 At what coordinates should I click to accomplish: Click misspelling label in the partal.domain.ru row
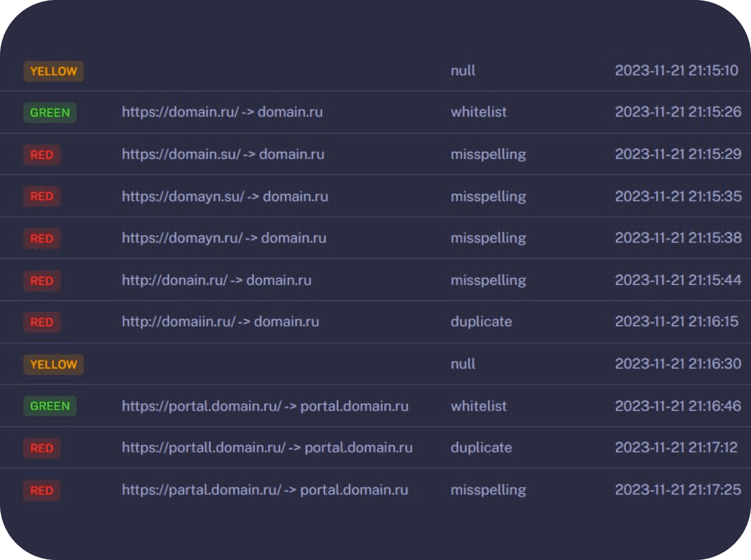point(488,490)
